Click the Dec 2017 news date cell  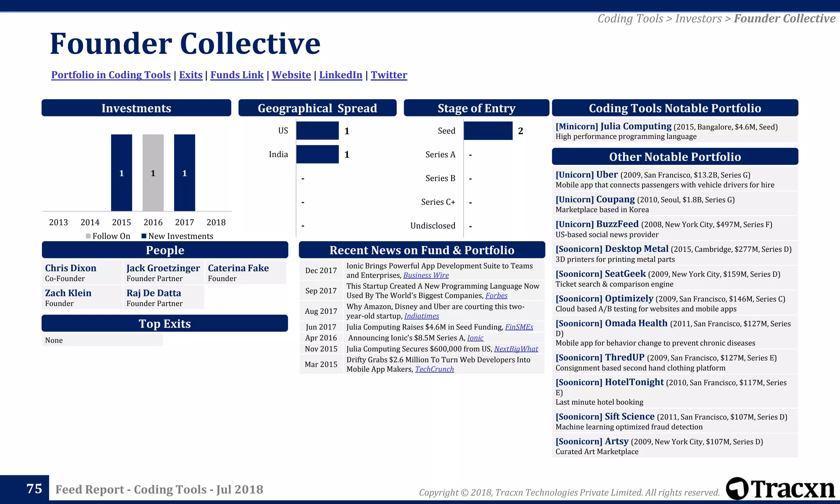pos(321,270)
